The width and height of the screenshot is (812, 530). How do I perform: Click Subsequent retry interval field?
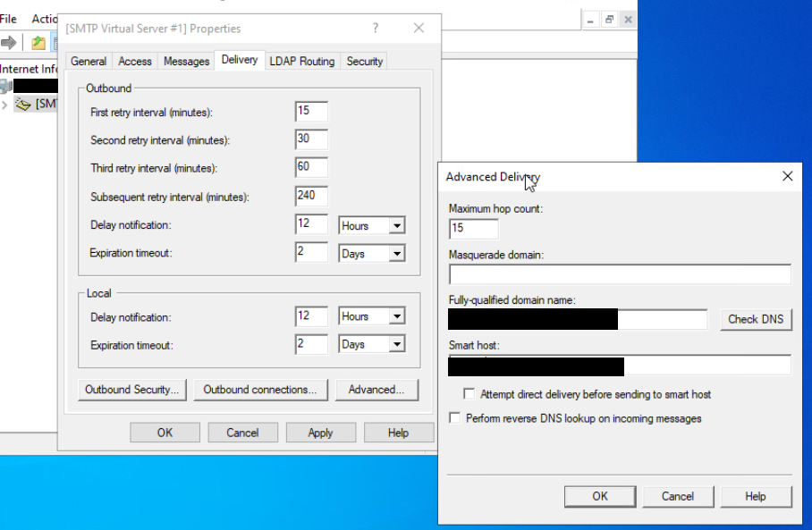coord(311,196)
